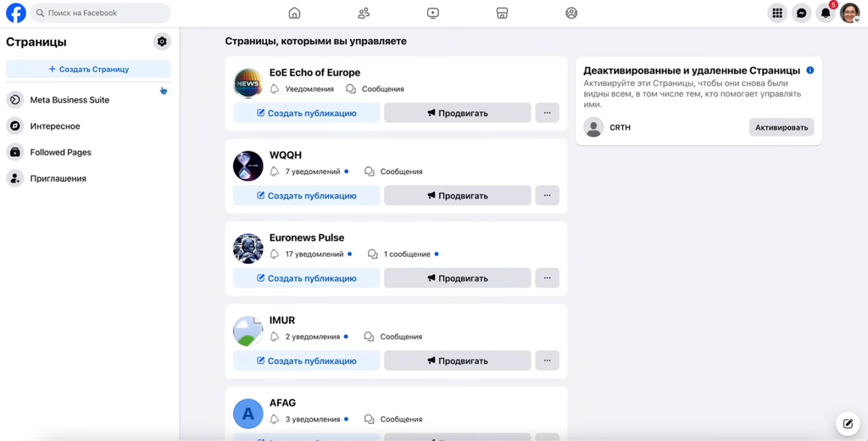The image size is (868, 441).
Task: Click the new message compose icon
Action: (848, 424)
